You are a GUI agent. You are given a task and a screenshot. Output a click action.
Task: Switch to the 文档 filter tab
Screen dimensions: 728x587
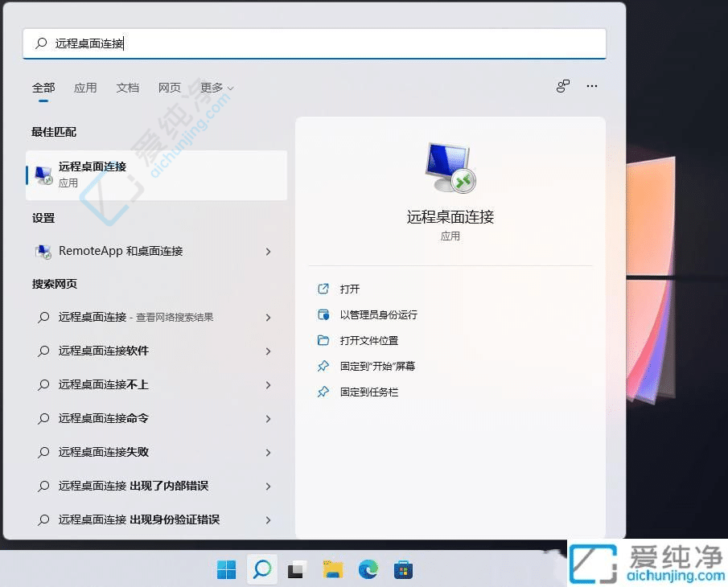127,88
